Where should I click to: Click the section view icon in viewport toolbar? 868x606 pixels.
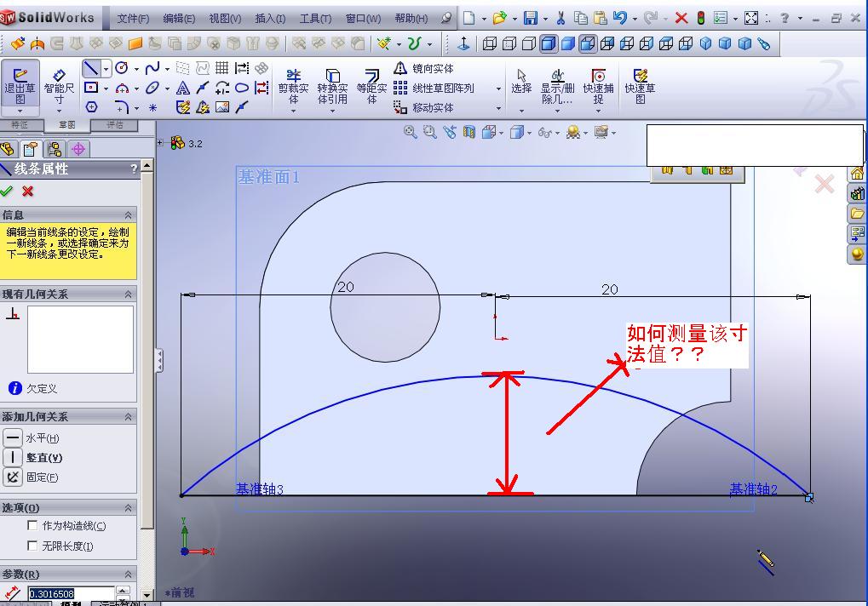point(468,132)
